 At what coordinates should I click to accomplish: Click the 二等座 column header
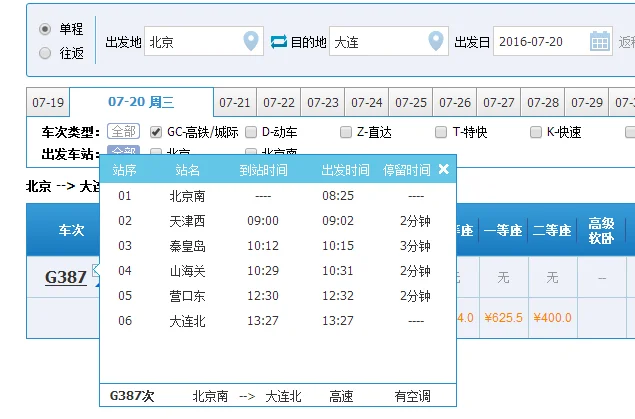tap(552, 230)
